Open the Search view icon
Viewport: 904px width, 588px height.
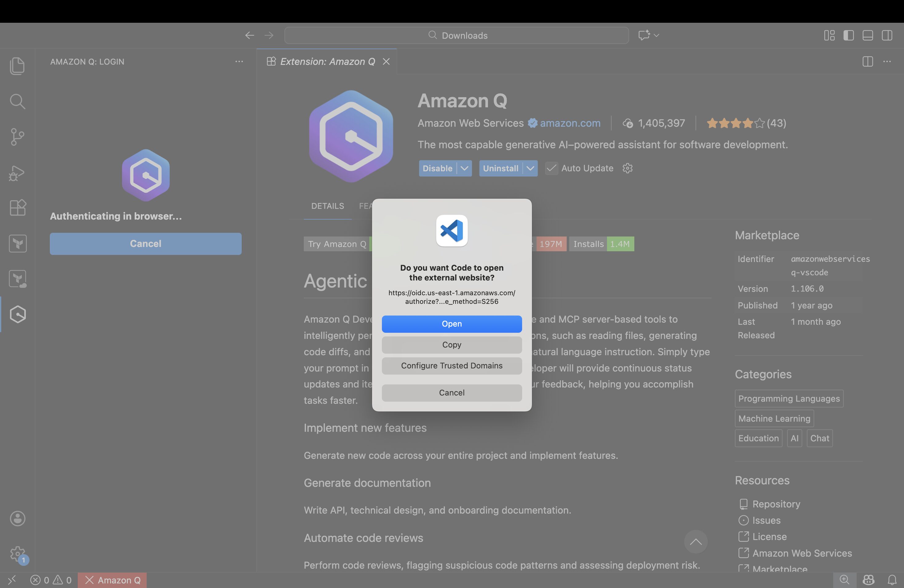click(18, 101)
